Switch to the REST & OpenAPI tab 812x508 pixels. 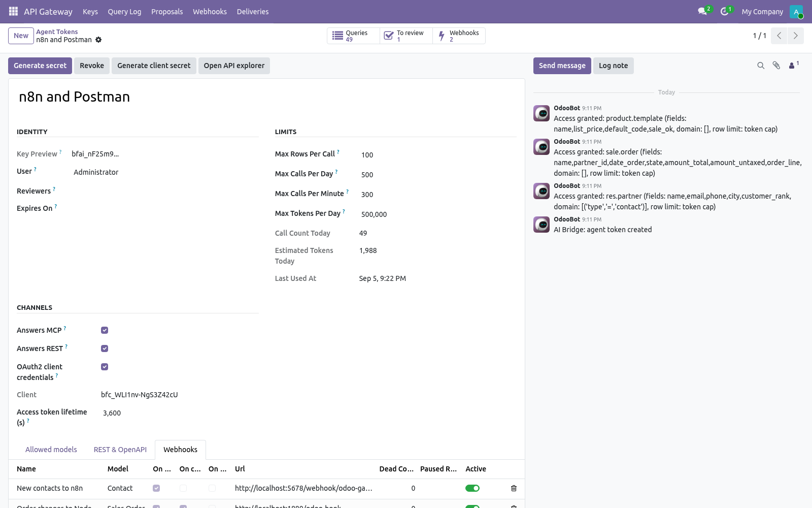[x=120, y=450]
